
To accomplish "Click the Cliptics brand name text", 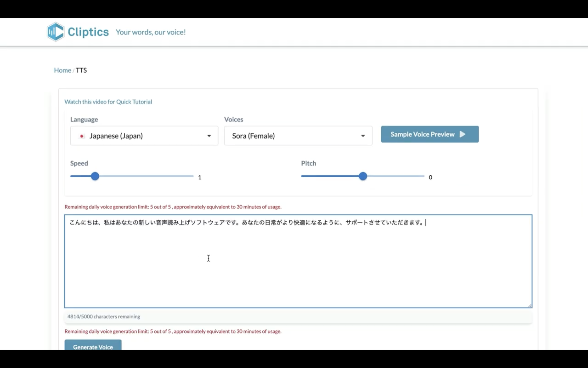I will pyautogui.click(x=88, y=32).
